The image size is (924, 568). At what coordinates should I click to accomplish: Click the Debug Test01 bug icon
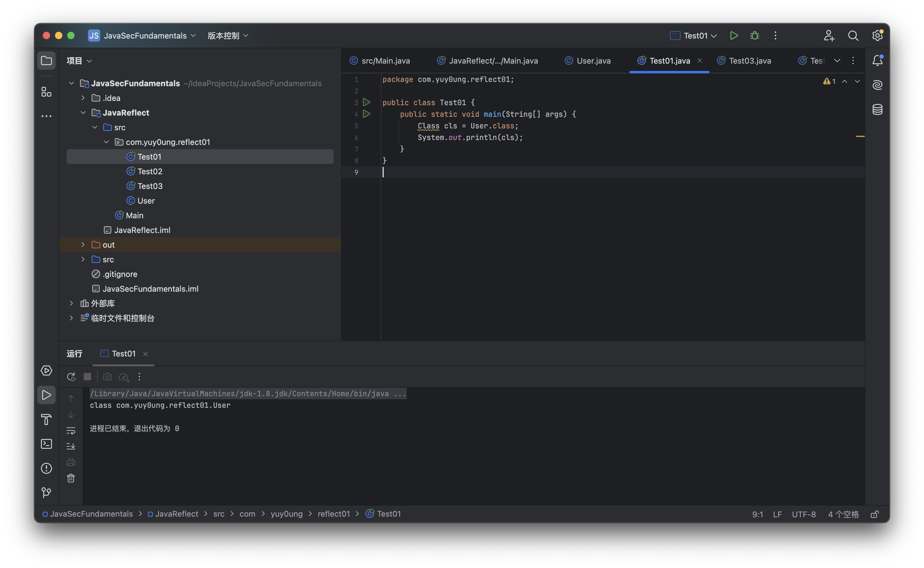pyautogui.click(x=754, y=36)
